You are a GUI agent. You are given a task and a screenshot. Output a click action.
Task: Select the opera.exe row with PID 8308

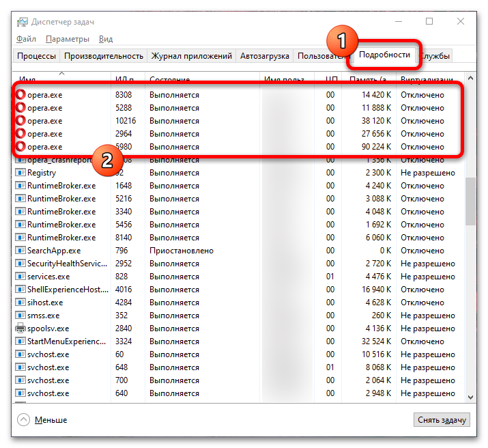238,95
